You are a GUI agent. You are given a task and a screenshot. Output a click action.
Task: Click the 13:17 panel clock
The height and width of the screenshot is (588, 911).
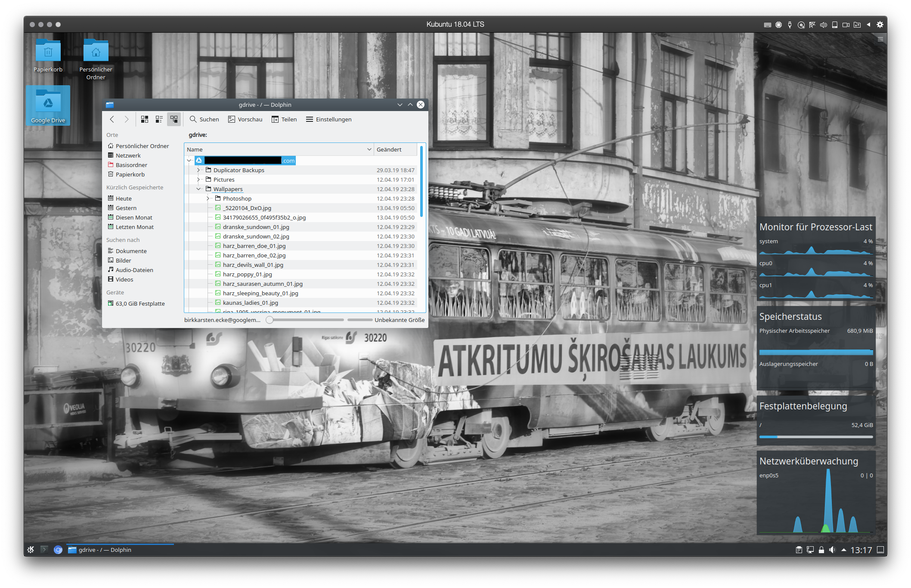(x=861, y=550)
